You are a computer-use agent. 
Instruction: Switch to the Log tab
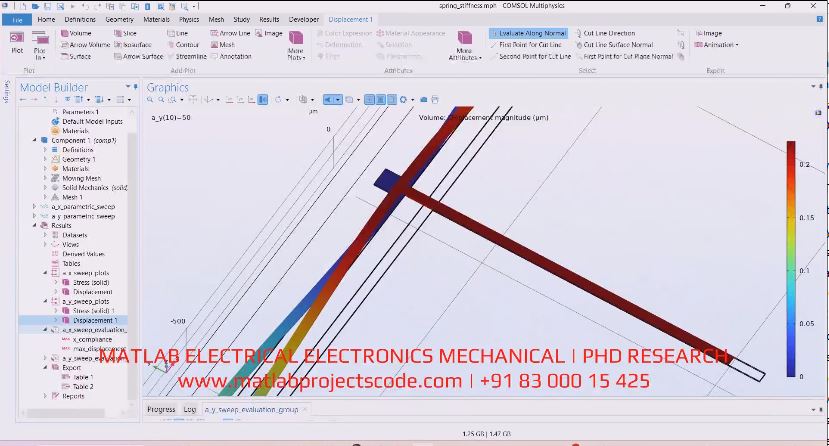(x=189, y=409)
